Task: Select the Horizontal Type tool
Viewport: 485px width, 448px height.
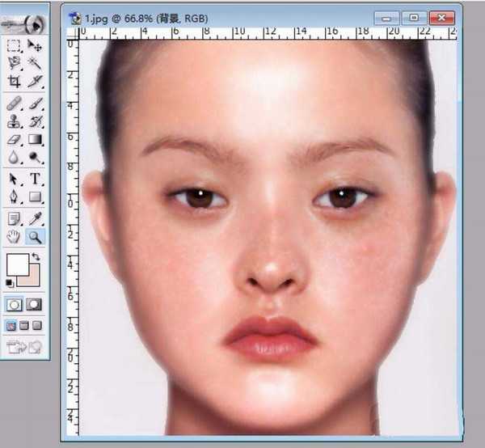Action: tap(35, 179)
